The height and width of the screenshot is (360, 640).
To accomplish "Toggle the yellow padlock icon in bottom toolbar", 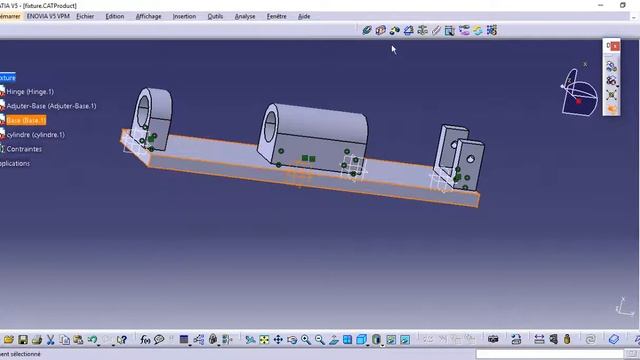I will pos(567,340).
